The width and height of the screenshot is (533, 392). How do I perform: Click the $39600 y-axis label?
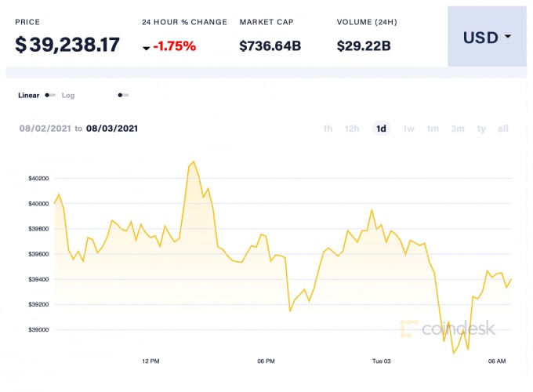[x=38, y=254]
